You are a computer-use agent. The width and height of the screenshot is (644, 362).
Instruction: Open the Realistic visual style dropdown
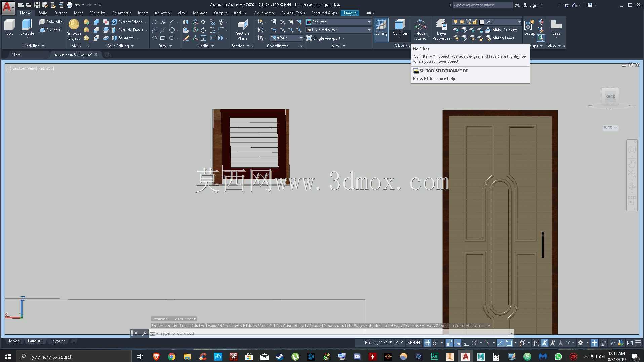[338, 22]
